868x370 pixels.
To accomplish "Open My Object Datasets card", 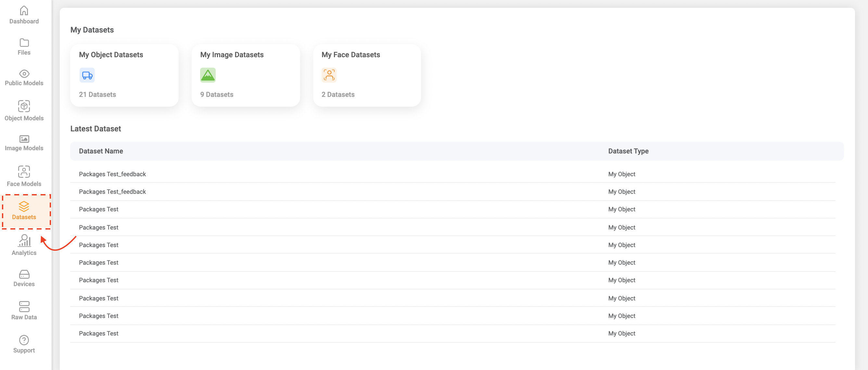I will pyautogui.click(x=124, y=75).
